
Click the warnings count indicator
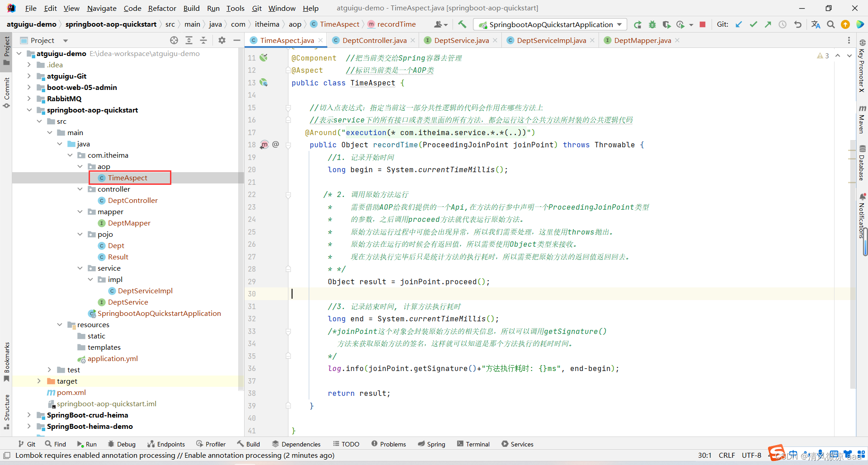(x=823, y=56)
